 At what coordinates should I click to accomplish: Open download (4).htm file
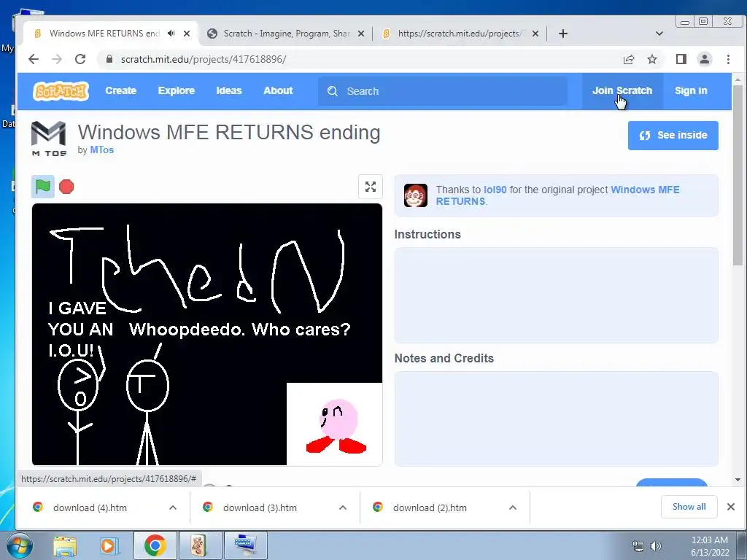click(x=90, y=507)
